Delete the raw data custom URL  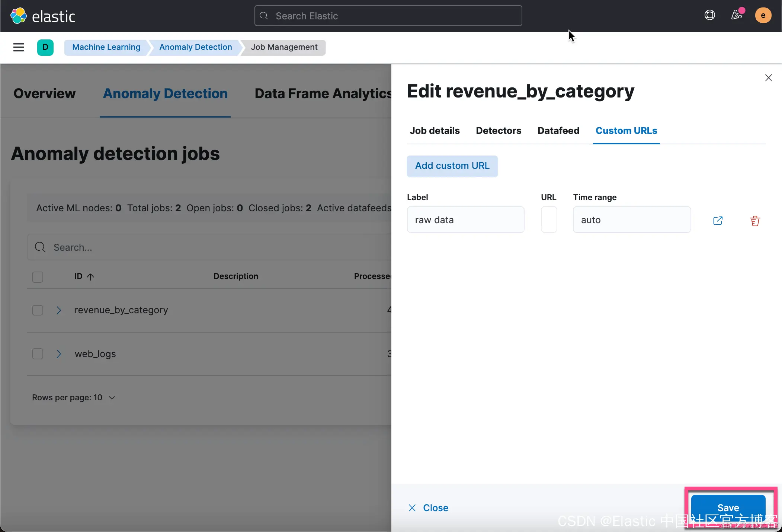tap(755, 221)
